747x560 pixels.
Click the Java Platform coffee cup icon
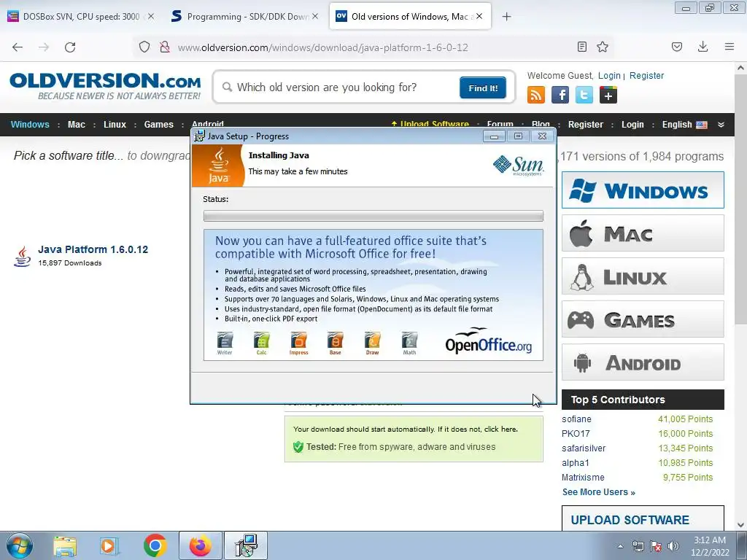click(x=22, y=256)
